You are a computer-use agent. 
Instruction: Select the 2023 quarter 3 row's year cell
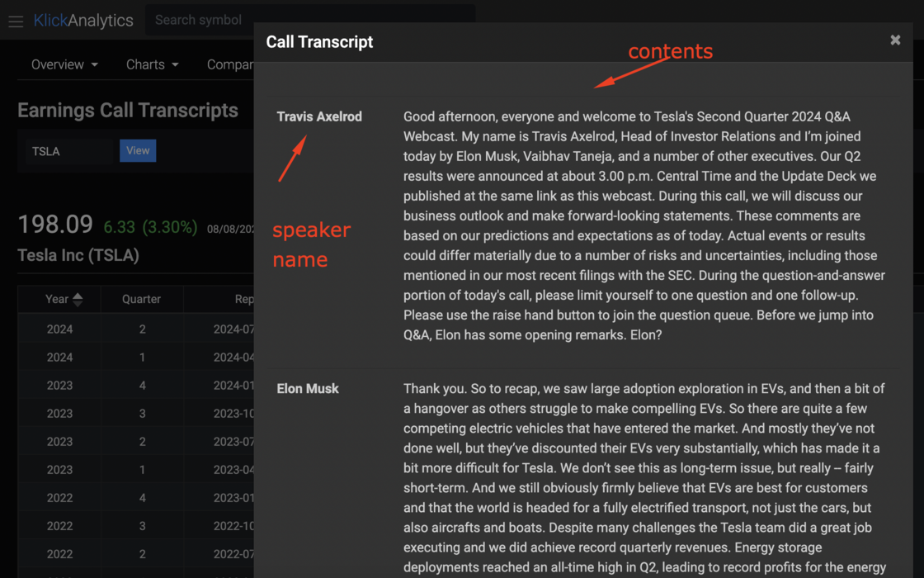(59, 414)
